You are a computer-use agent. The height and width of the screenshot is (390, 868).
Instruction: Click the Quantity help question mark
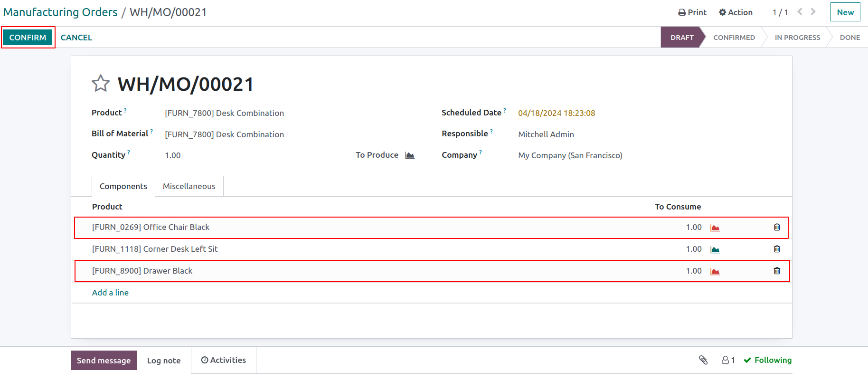[x=129, y=152]
